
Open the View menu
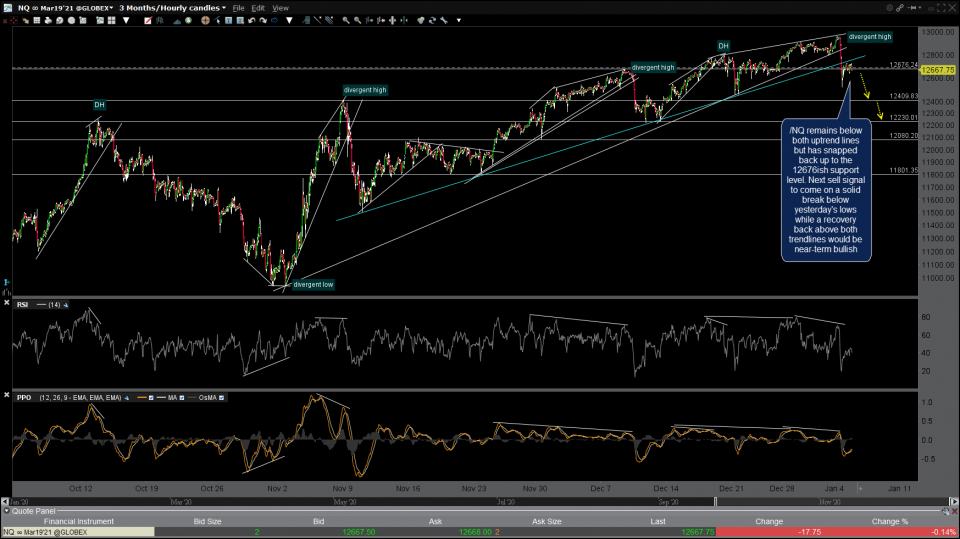click(280, 8)
